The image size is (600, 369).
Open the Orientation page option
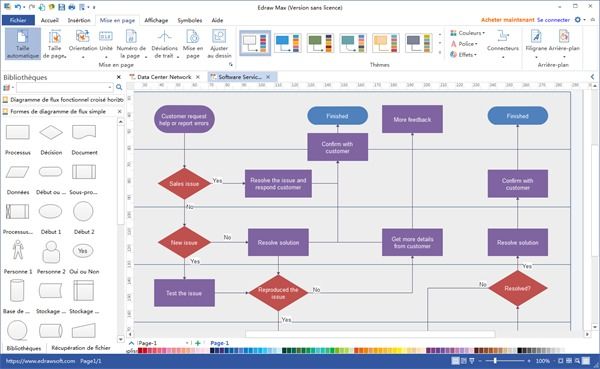click(x=83, y=44)
